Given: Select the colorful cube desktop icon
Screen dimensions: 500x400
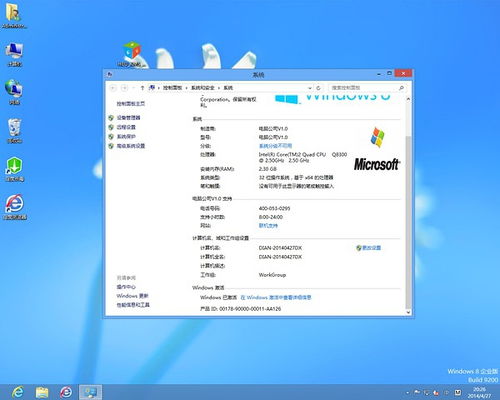Looking at the screenshot, I should click(132, 54).
